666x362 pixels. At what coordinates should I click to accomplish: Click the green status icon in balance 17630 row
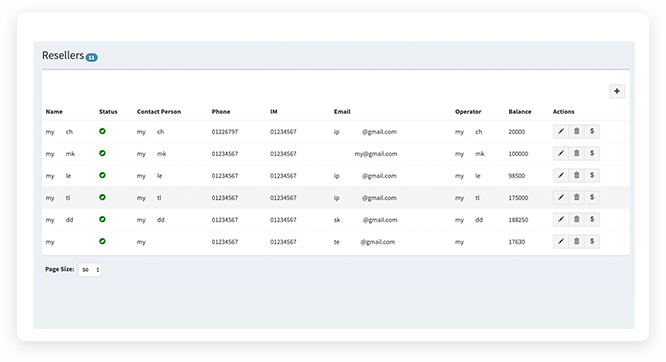[x=102, y=241]
